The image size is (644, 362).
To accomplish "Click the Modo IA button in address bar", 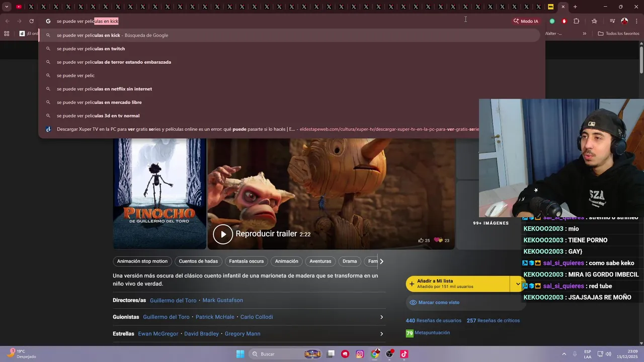I will (525, 21).
